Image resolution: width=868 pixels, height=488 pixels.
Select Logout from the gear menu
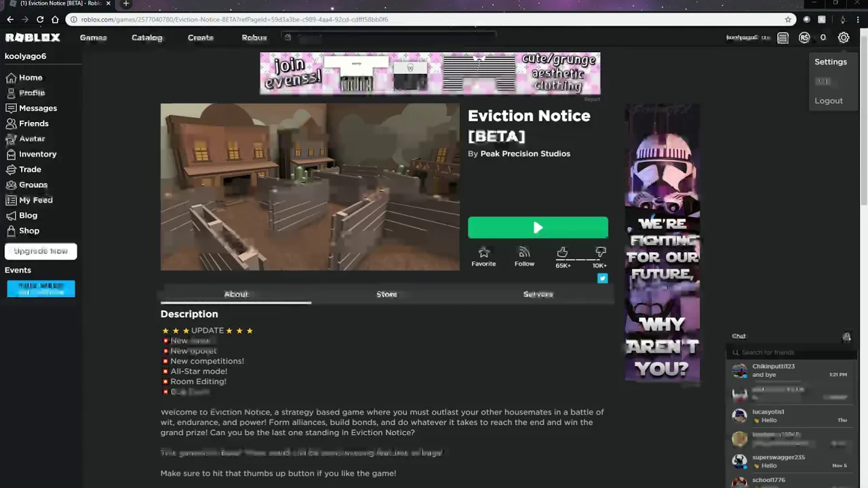coord(829,101)
